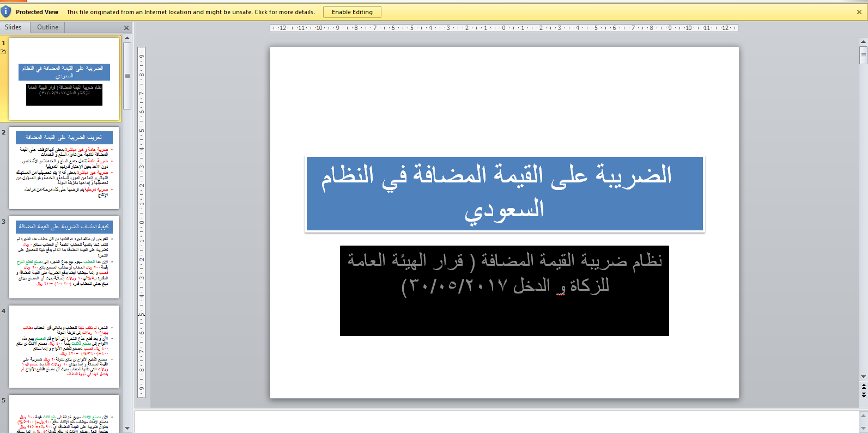Dismiss the Protected View message bar
The width and height of the screenshot is (868, 434).
click(x=859, y=12)
